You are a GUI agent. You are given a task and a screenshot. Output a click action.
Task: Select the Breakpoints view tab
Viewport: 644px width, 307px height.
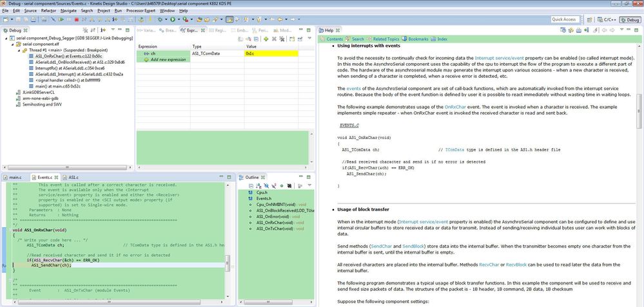click(168, 30)
